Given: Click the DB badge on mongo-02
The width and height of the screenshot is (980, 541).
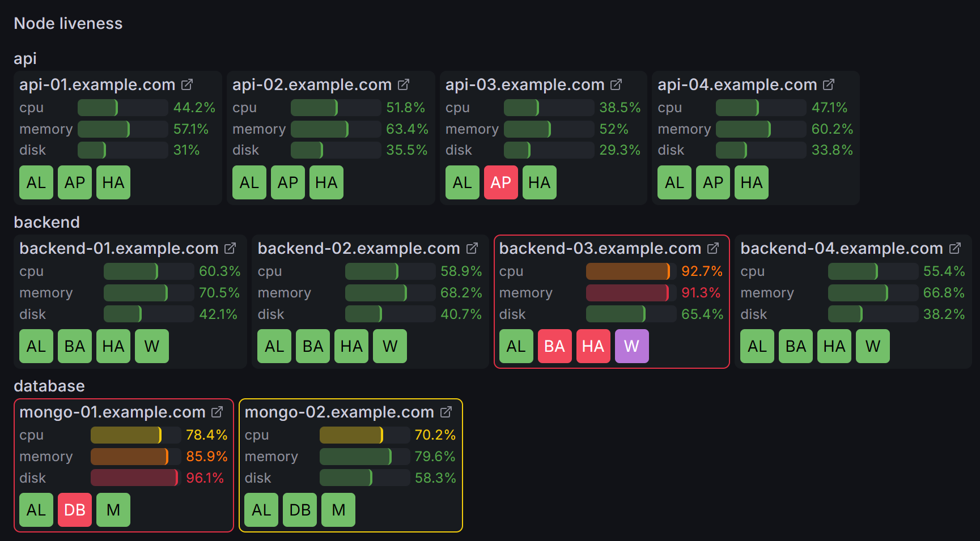Looking at the screenshot, I should click(300, 510).
